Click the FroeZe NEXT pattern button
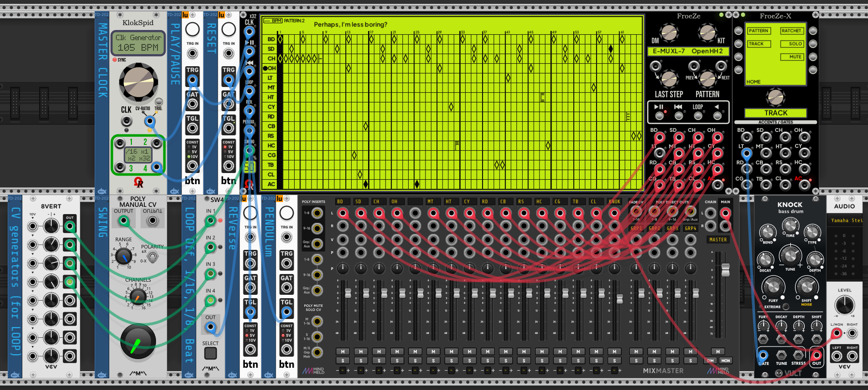This screenshot has height=390, width=868. click(721, 66)
